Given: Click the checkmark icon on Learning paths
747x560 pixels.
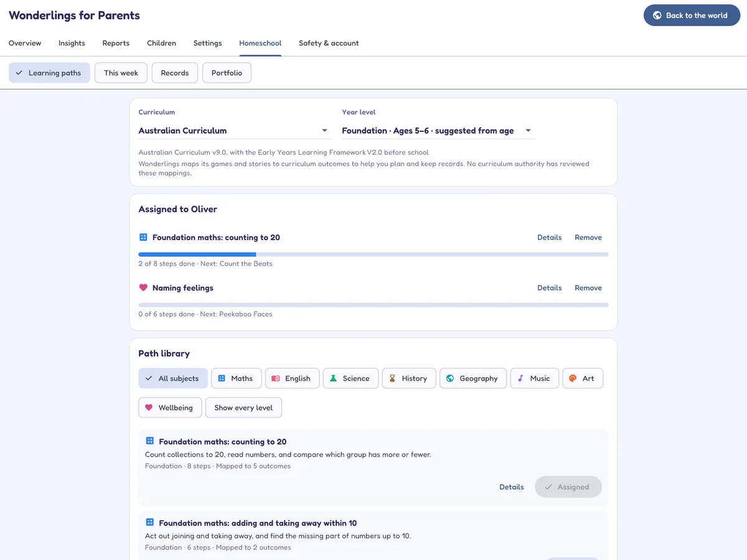Looking at the screenshot, I should (19, 73).
